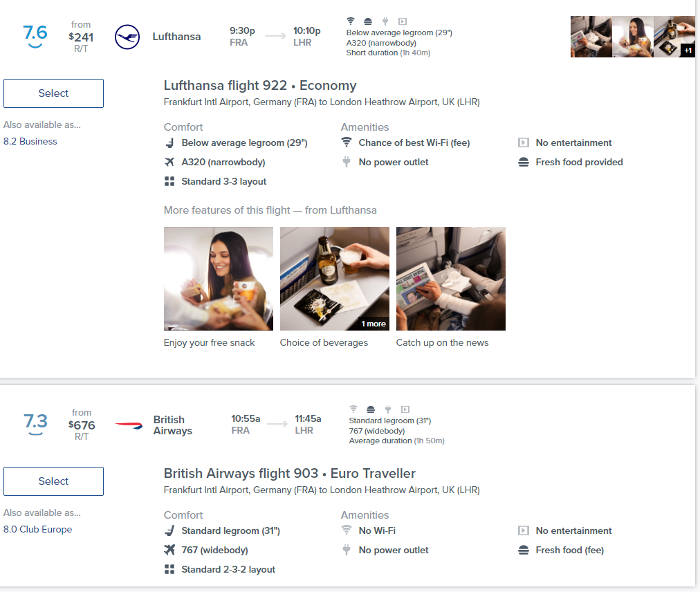The width and height of the screenshot is (700, 592).
Task: Select the Lufthansa flight 922
Action: click(53, 93)
